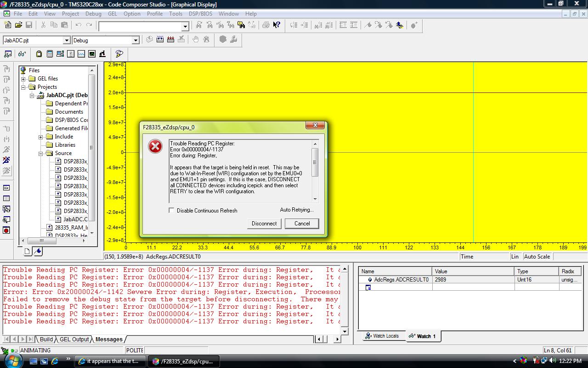Check Disable Continuous Refresh
Image resolution: width=588 pixels, height=368 pixels.
point(171,211)
